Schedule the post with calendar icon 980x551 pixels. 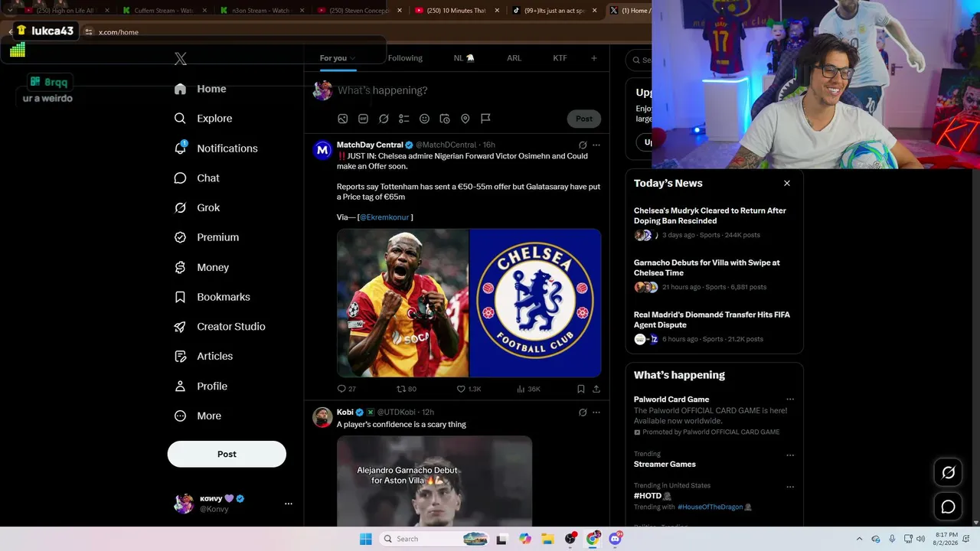445,119
